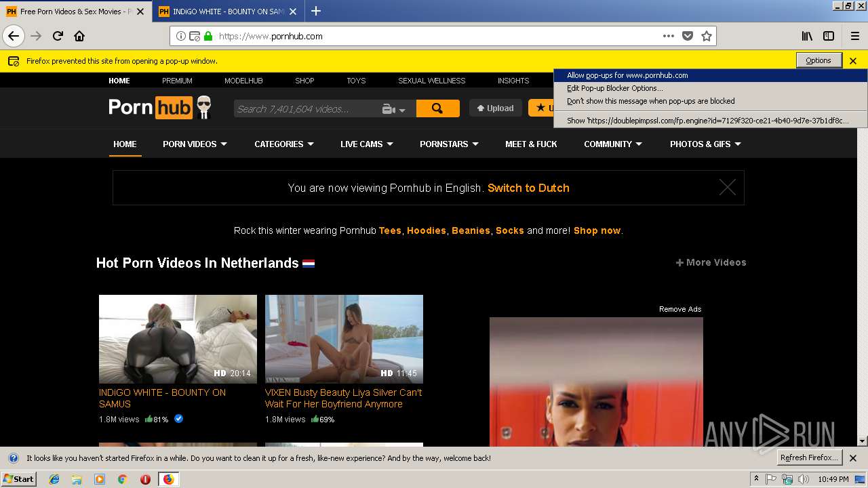
Task: Close the INDiGO WHITE tab
Action: coord(294,12)
